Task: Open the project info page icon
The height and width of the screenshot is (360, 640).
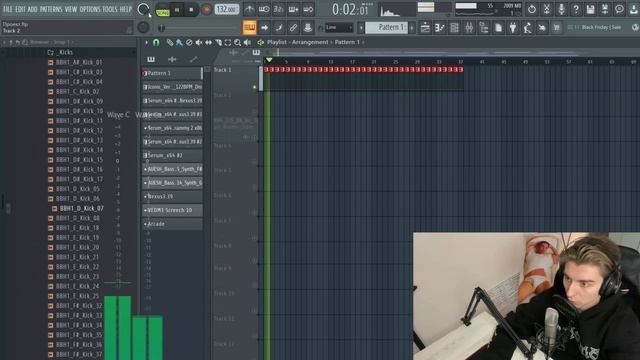Action: 498,28
